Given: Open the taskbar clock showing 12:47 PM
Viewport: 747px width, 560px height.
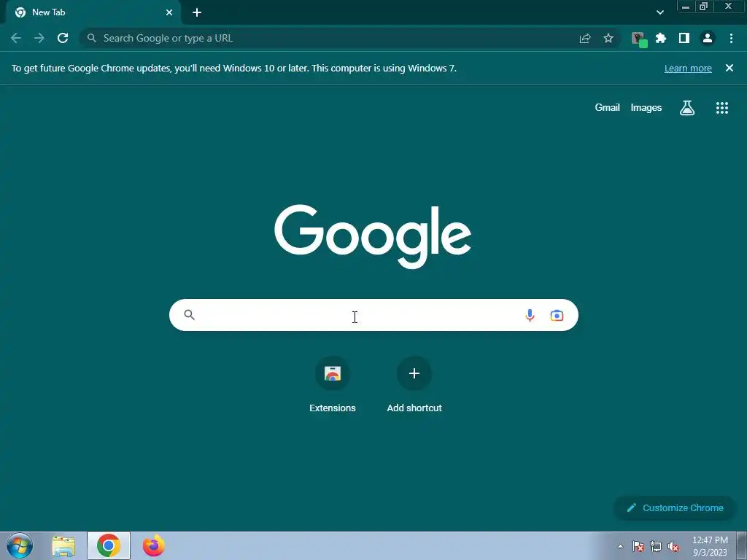Looking at the screenshot, I should [710, 546].
